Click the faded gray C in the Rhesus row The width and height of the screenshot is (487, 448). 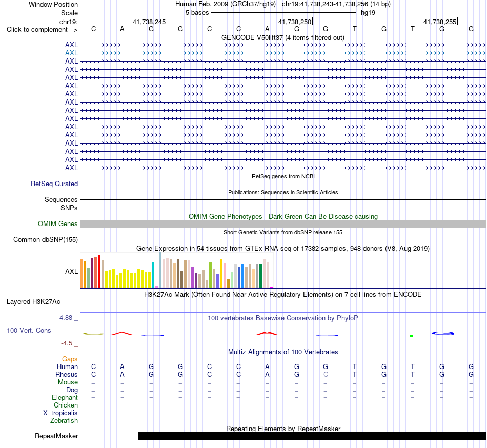326,374
